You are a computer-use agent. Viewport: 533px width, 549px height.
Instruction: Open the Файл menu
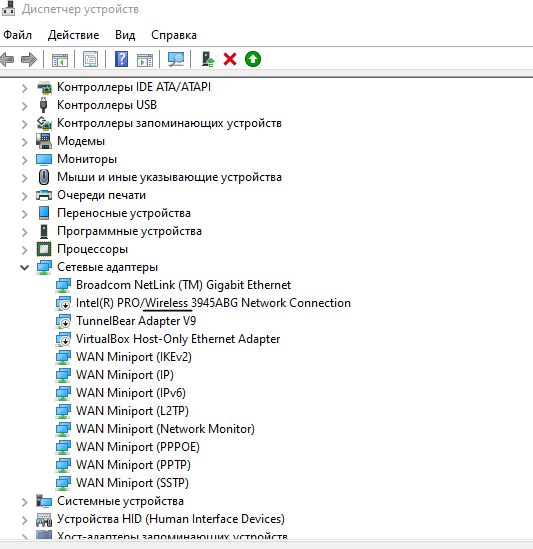pyautogui.click(x=18, y=35)
